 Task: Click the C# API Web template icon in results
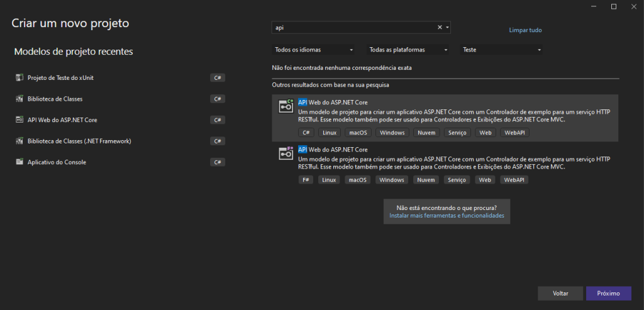(x=286, y=106)
